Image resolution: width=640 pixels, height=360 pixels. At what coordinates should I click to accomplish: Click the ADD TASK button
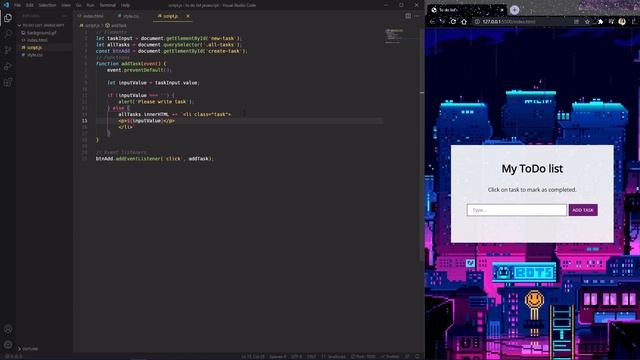[x=583, y=210]
